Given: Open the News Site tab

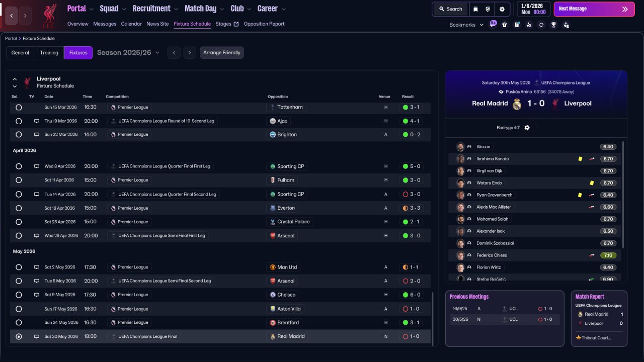Looking at the screenshot, I should point(157,24).
